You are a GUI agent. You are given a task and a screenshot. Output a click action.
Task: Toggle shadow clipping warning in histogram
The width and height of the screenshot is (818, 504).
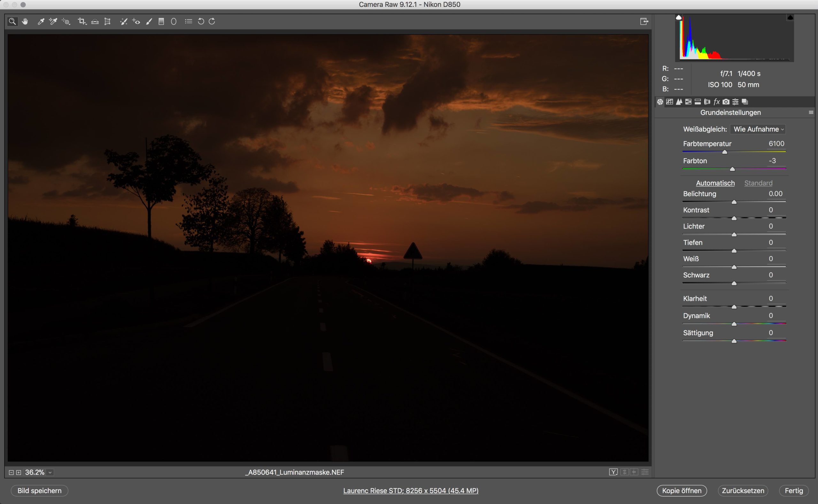click(x=678, y=17)
